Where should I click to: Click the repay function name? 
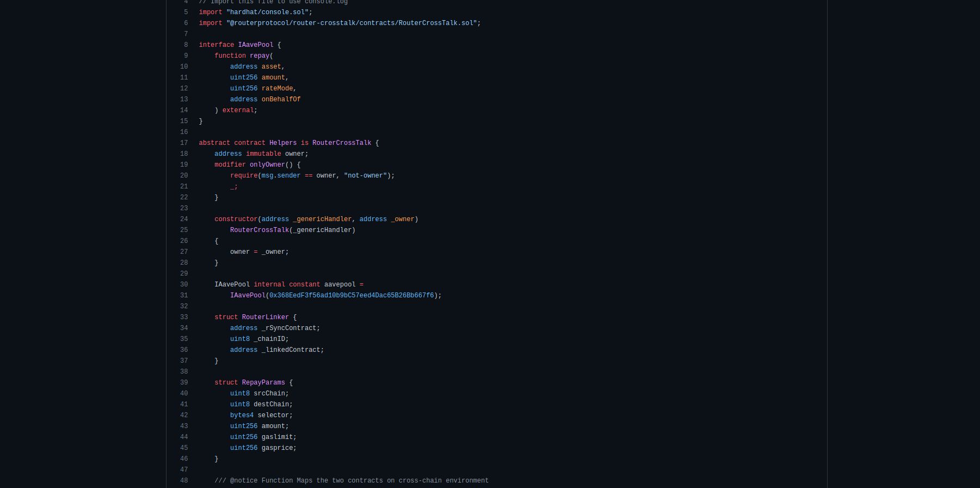[260, 56]
